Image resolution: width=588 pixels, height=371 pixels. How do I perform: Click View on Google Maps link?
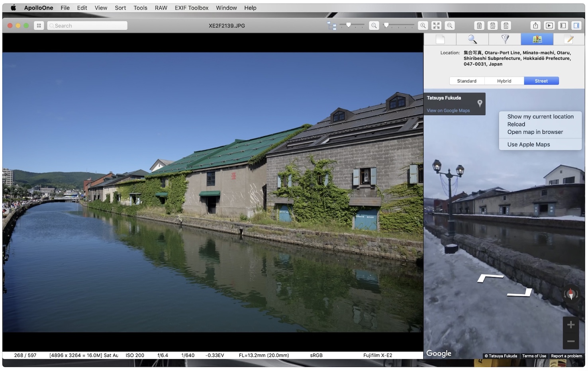[448, 111]
